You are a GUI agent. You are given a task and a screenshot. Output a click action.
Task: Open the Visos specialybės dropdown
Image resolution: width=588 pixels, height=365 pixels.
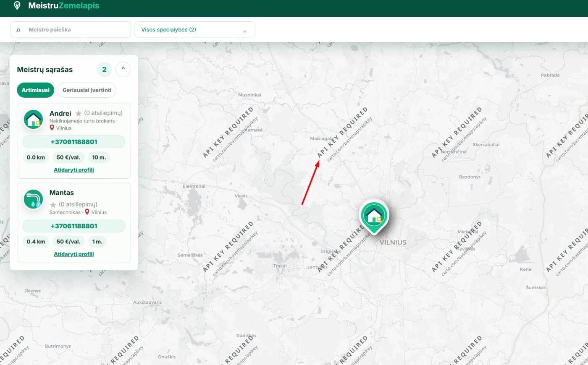[x=195, y=30]
